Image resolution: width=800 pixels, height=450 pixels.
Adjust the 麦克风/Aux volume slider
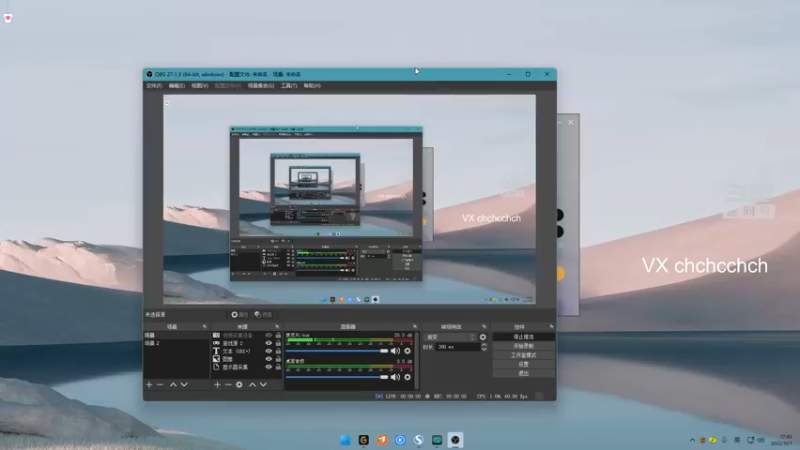[x=337, y=351]
